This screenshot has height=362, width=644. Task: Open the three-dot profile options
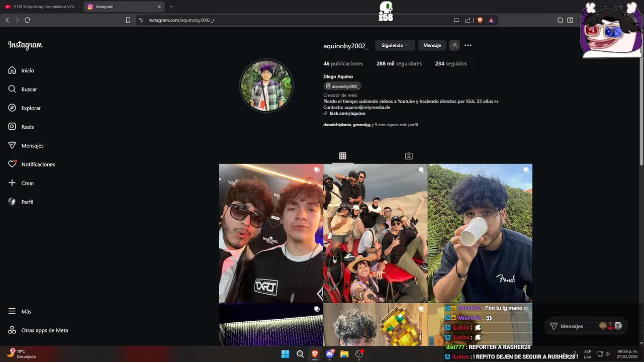(468, 45)
